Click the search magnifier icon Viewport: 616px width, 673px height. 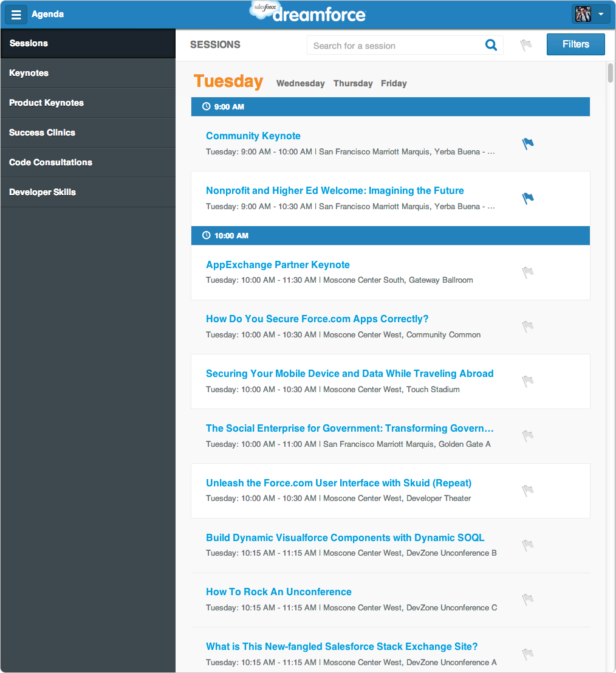[491, 45]
